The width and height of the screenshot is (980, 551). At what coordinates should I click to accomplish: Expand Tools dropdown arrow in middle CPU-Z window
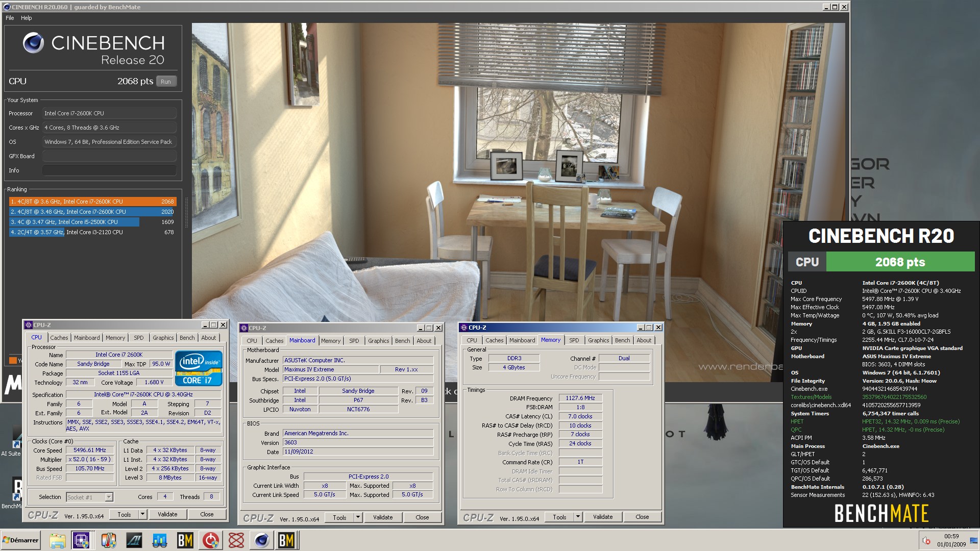click(358, 517)
